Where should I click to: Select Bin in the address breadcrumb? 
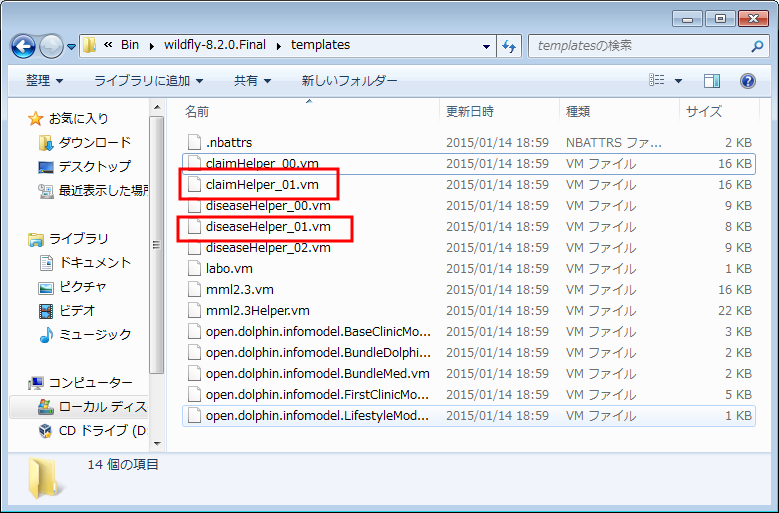point(130,45)
